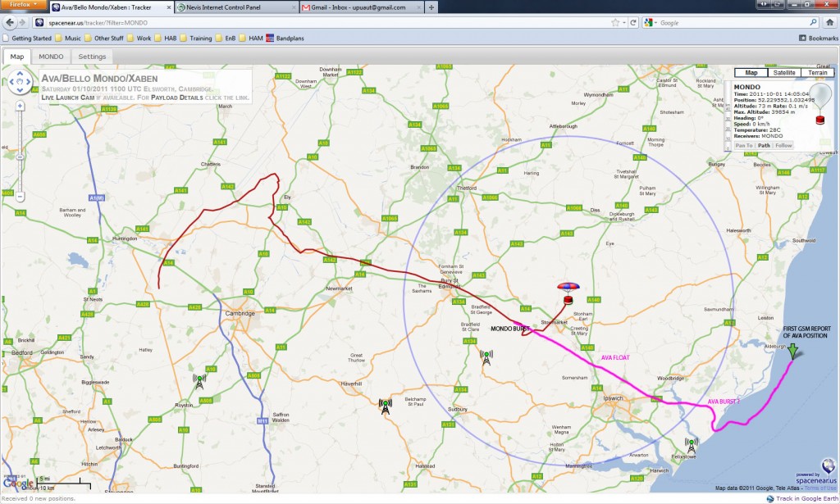Open the Firefox menu dropdown
This screenshot has width=840, height=504.
coord(24,5)
